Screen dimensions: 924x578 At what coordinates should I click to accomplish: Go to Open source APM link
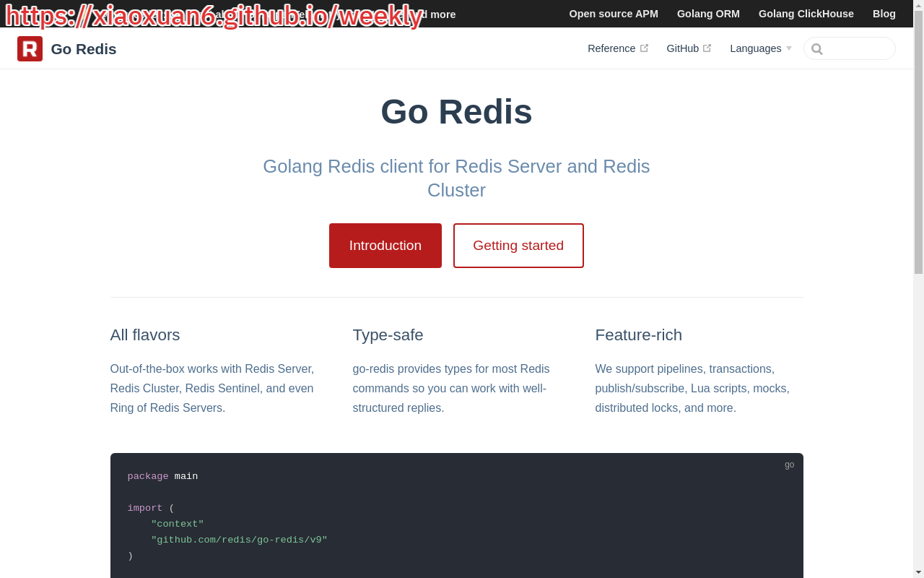click(x=614, y=14)
